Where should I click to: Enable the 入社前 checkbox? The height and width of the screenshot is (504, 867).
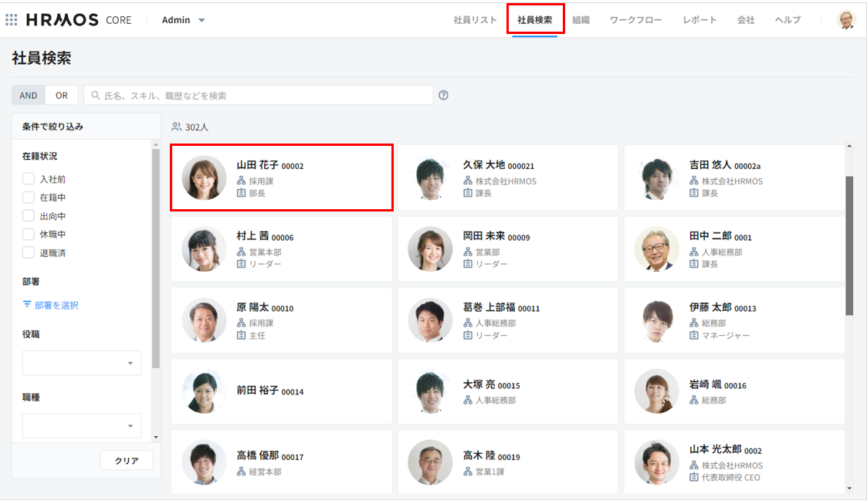pyautogui.click(x=29, y=179)
